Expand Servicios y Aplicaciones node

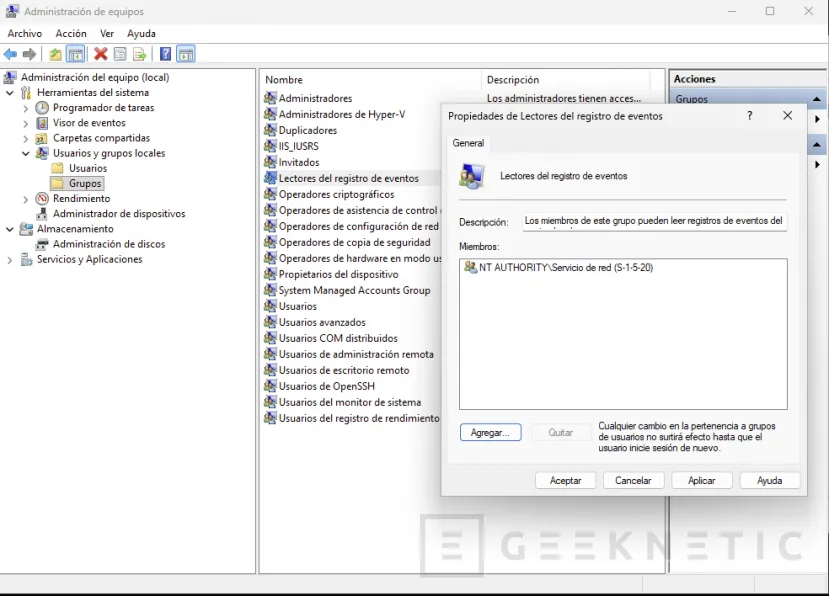click(x=10, y=260)
